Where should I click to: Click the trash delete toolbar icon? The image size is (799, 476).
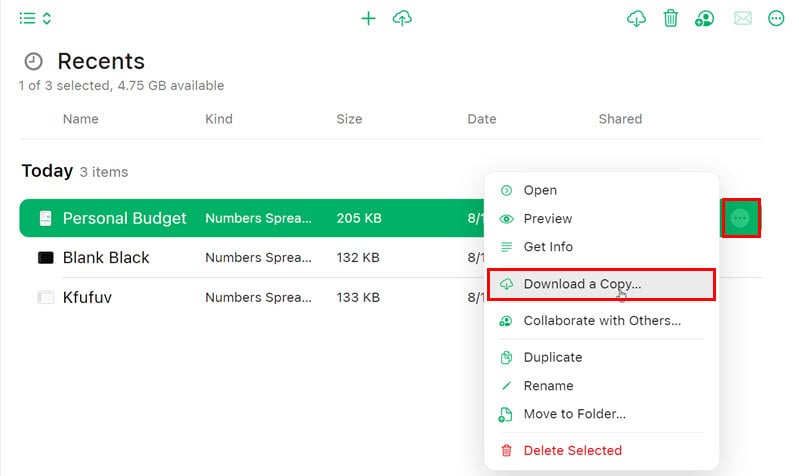pyautogui.click(x=671, y=18)
